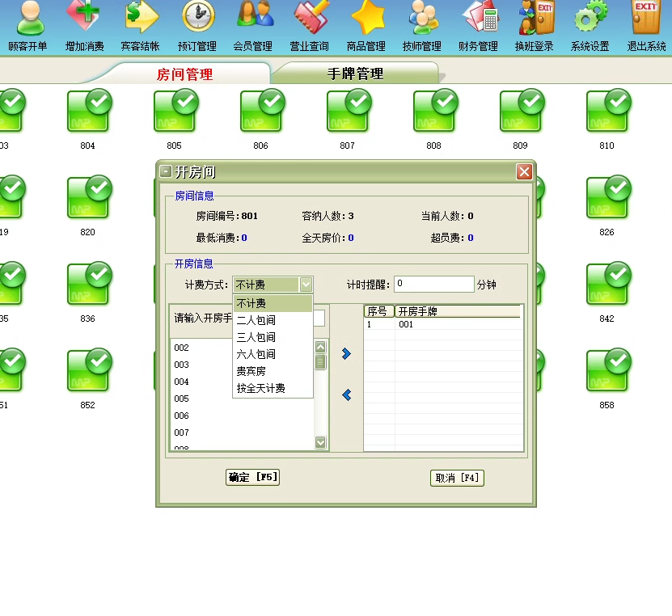
Task: Select room 806 icon
Action: [x=262, y=111]
